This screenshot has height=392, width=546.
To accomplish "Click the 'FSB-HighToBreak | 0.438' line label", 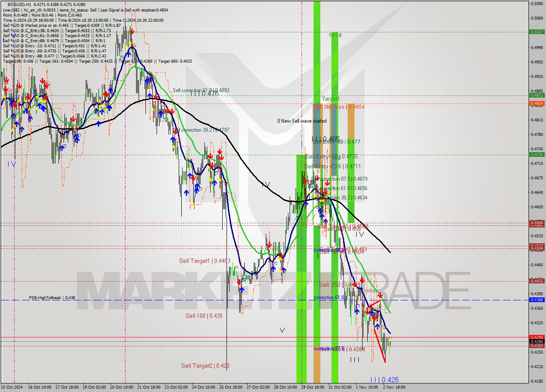I will click(52, 298).
